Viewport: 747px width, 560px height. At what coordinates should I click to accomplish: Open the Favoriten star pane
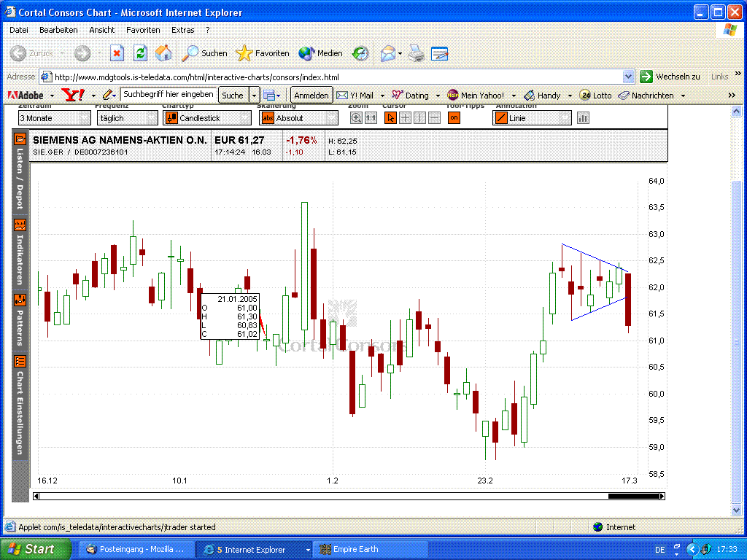coord(263,53)
